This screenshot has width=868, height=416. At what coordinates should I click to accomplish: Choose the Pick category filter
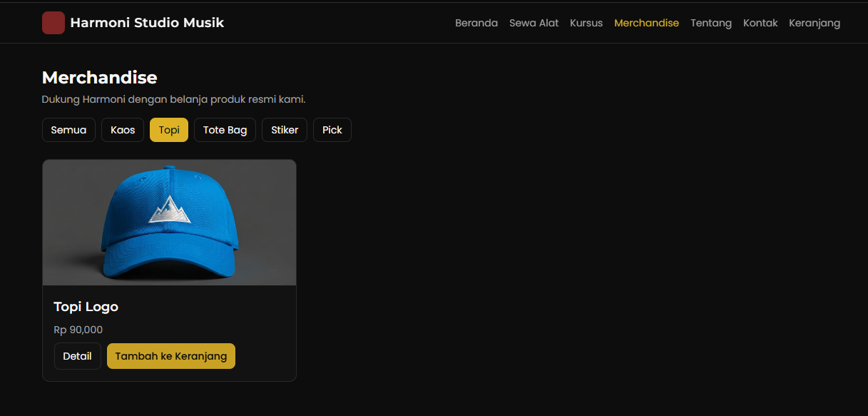coord(332,130)
